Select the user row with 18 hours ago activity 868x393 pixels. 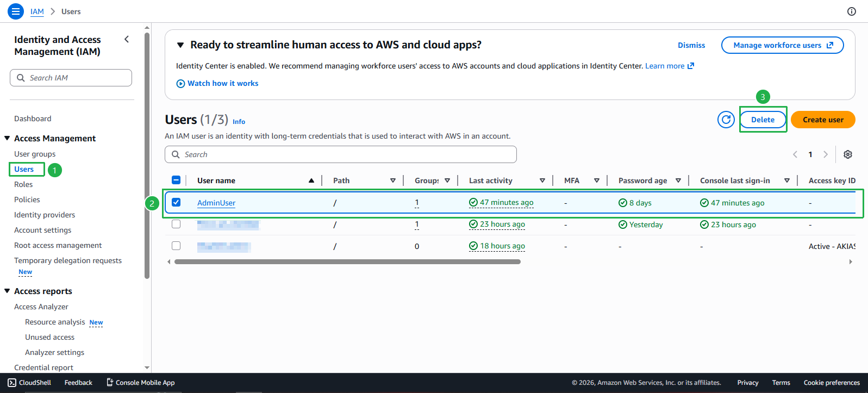(x=176, y=246)
